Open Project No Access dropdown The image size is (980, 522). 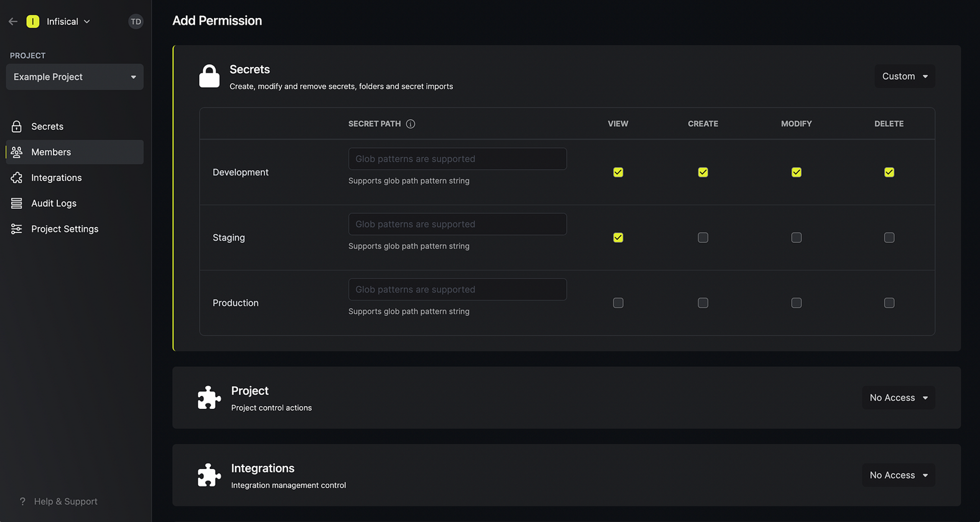tap(898, 398)
